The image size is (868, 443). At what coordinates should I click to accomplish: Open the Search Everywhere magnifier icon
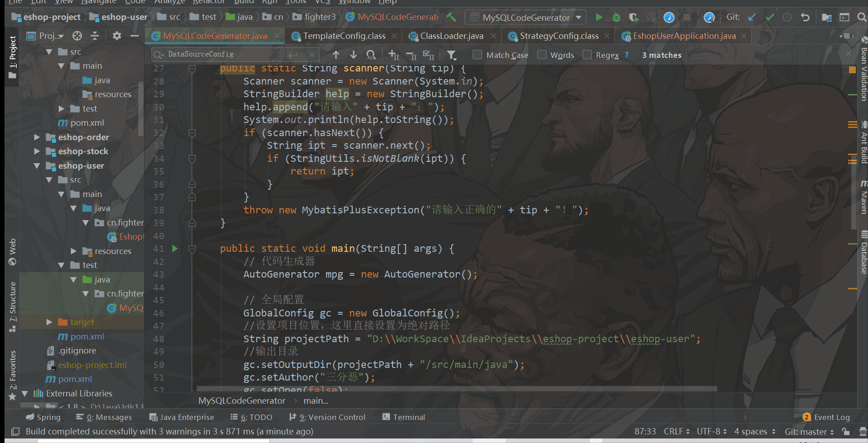(x=862, y=17)
